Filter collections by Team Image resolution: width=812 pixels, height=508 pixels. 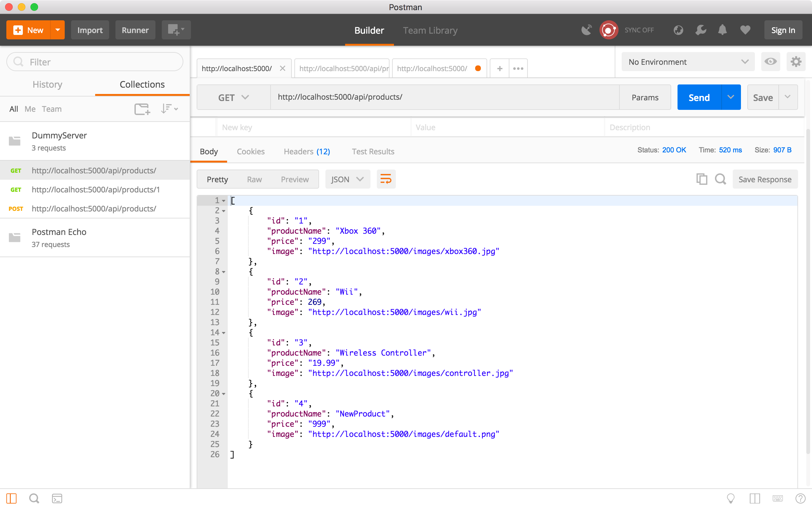tap(52, 109)
